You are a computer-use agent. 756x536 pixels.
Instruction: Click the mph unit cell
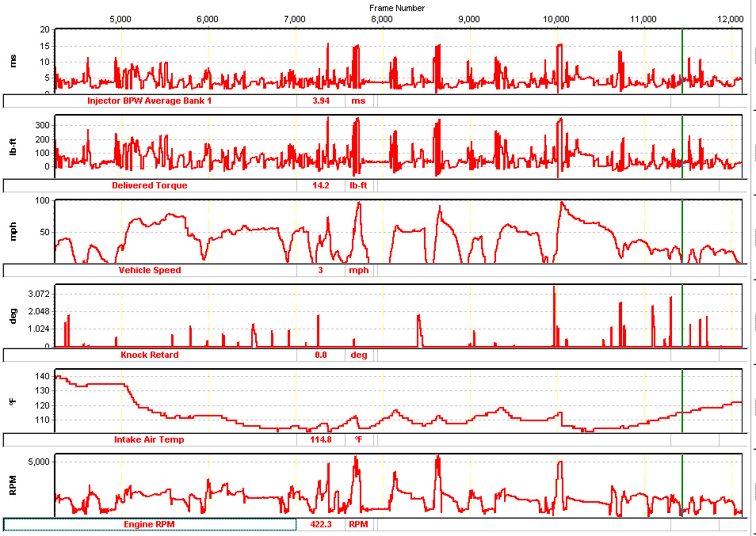click(359, 270)
